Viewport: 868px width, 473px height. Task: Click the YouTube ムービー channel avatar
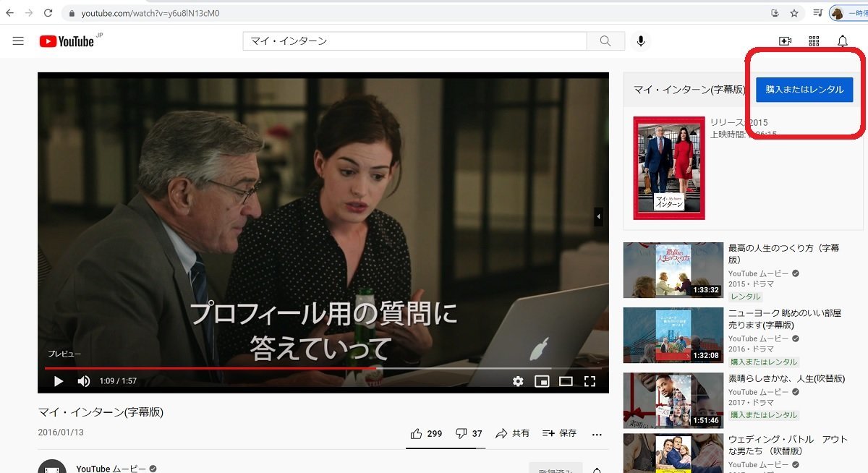pyautogui.click(x=52, y=466)
